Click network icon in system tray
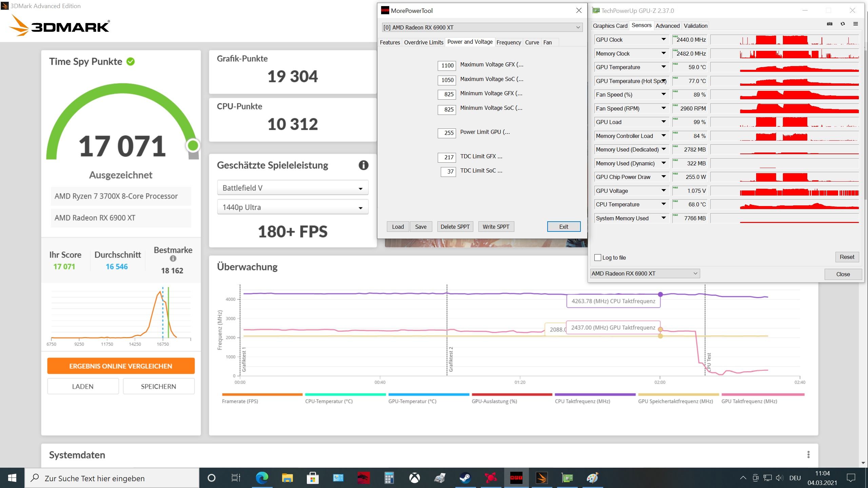Screen dimensions: 868x488 [x=767, y=478]
